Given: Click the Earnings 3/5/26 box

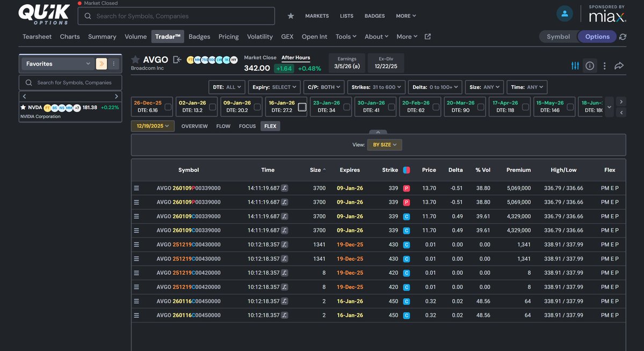Looking at the screenshot, I should [346, 63].
